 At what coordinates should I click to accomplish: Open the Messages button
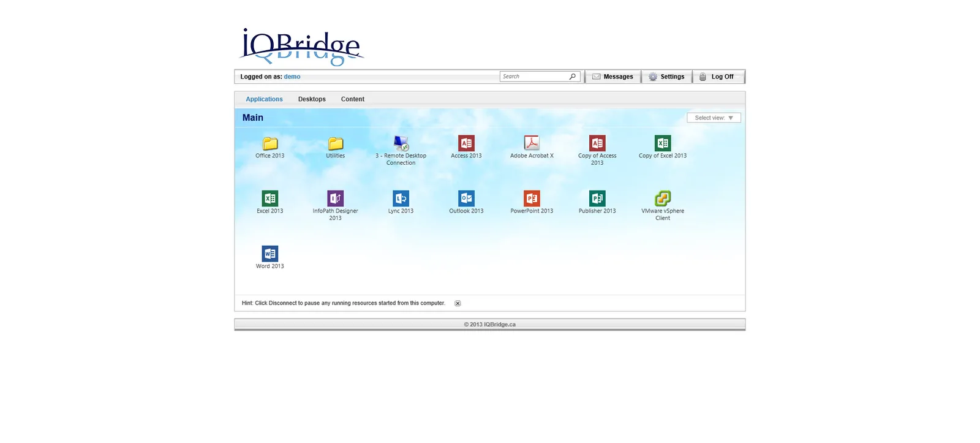pos(612,77)
